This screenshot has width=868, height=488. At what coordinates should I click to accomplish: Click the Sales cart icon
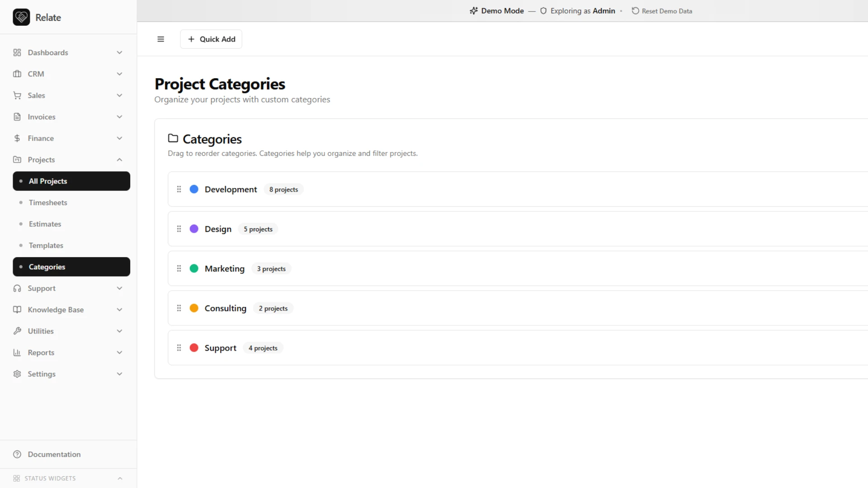point(17,95)
